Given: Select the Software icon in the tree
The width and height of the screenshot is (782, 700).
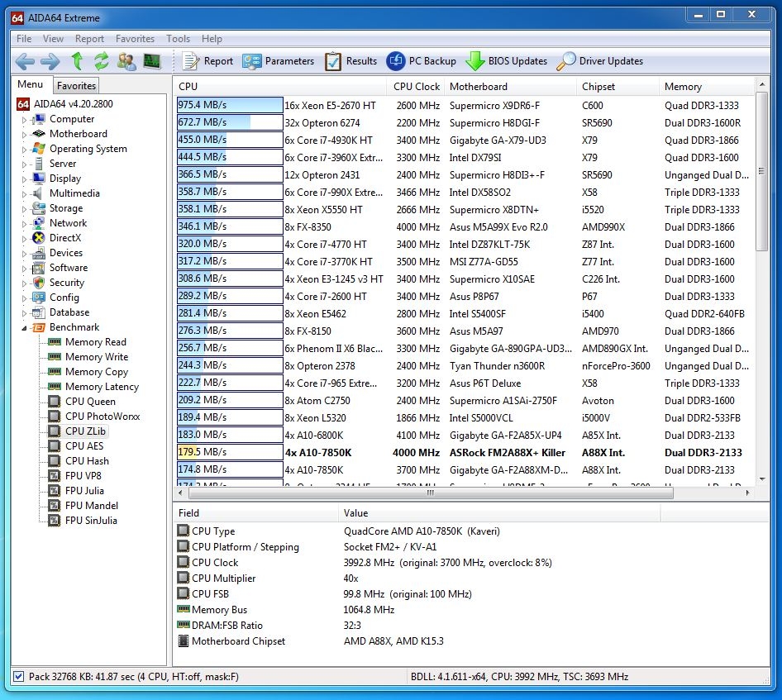Looking at the screenshot, I should (38, 268).
